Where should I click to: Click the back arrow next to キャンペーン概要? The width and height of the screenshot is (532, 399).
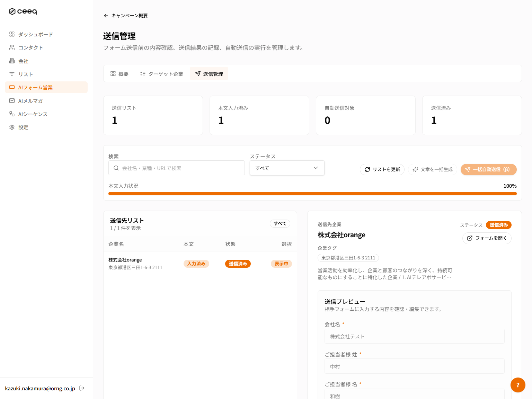106,16
